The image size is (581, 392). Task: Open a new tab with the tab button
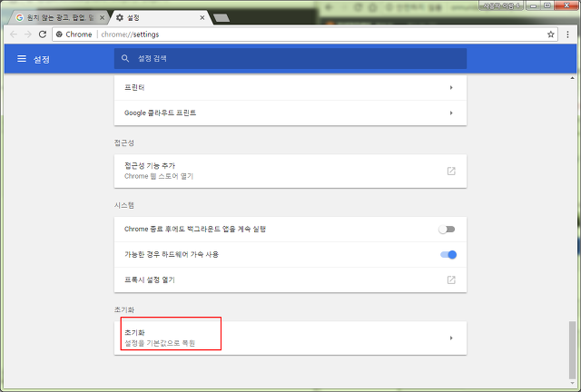point(222,18)
